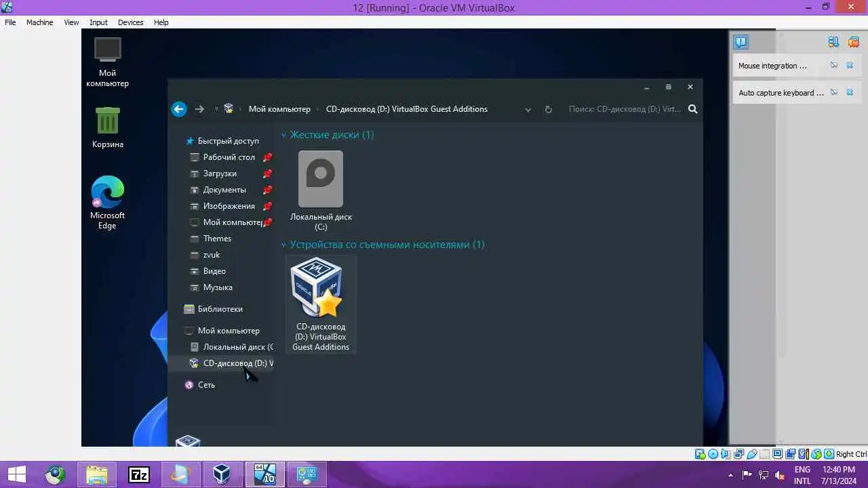868x488 pixels.
Task: Open 'Музыка' in the sidebar
Action: coord(218,287)
